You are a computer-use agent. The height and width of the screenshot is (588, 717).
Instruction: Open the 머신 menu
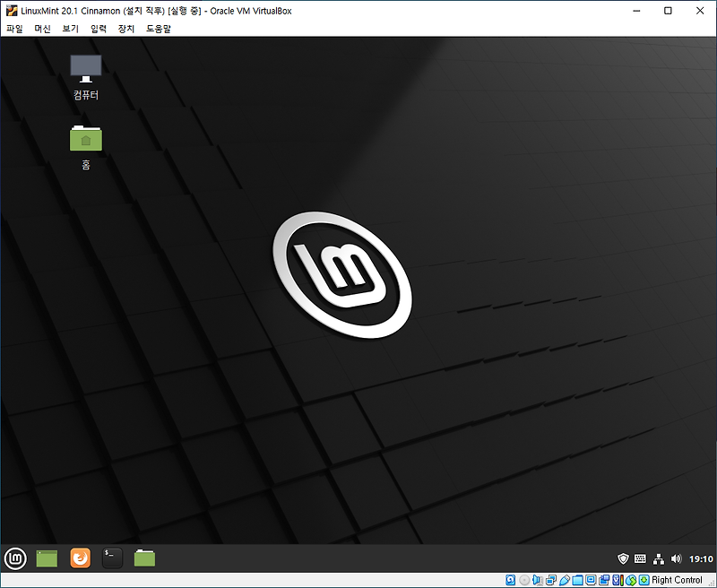point(42,29)
